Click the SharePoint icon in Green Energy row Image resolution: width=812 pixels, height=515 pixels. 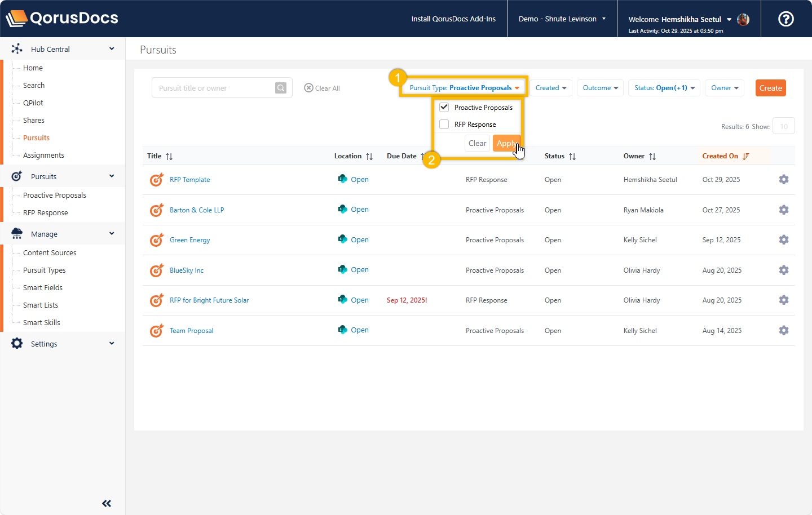(x=342, y=239)
